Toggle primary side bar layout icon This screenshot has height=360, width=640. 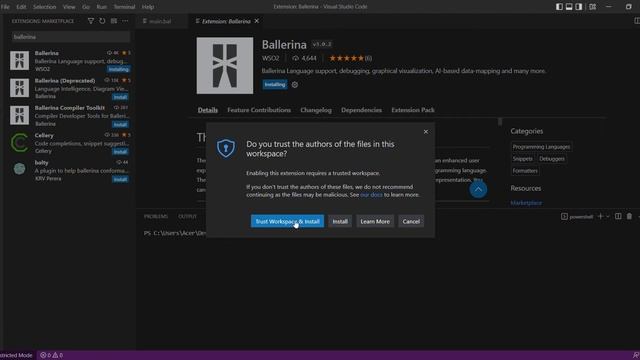(x=559, y=7)
